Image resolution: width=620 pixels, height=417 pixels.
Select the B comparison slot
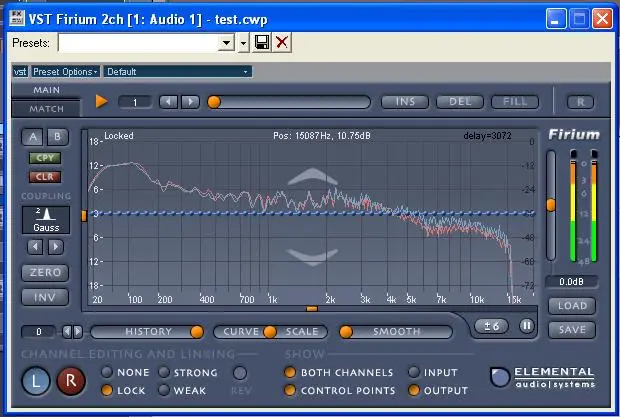[58, 137]
